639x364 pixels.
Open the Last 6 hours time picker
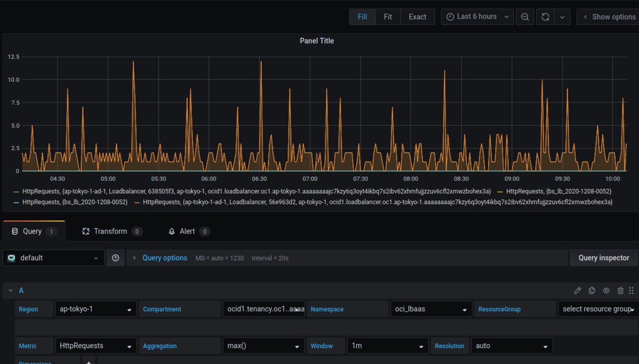tap(477, 17)
